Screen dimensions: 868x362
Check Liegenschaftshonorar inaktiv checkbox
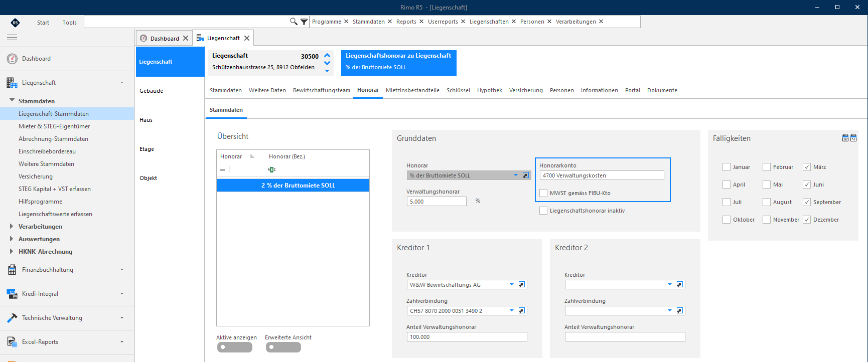[543, 211]
